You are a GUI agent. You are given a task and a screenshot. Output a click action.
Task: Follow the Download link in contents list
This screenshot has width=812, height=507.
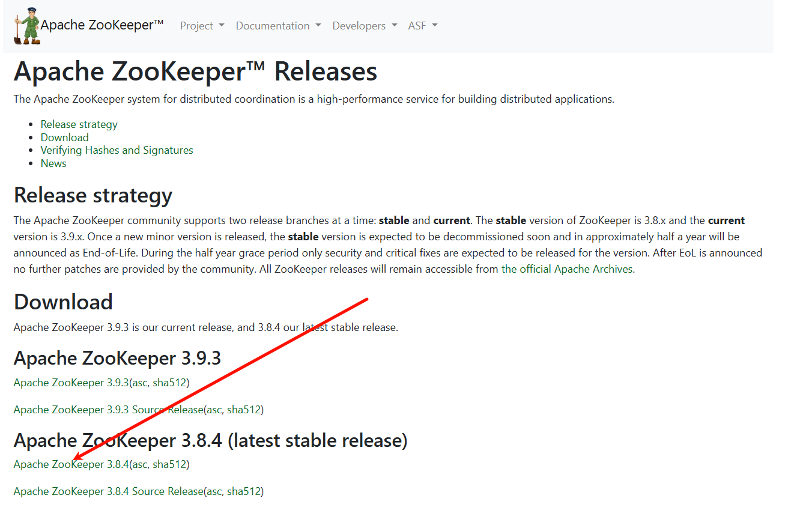65,138
